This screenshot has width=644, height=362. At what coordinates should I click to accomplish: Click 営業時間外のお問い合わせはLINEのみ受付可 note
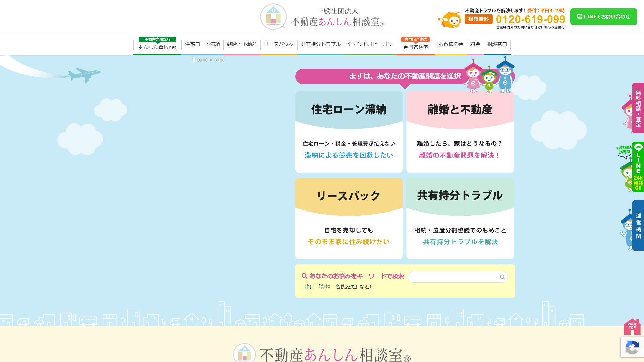point(530,27)
